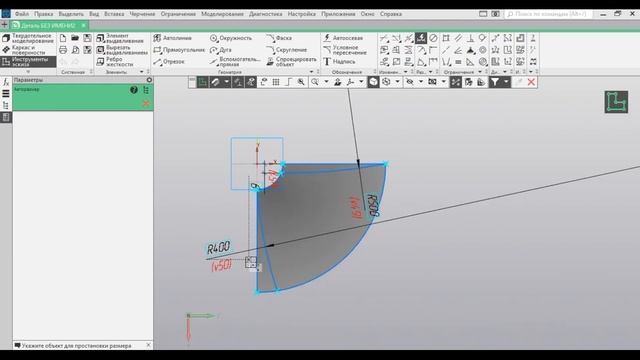640x360 pixels.
Task: Select the Отрезок tool
Action: click(169, 62)
